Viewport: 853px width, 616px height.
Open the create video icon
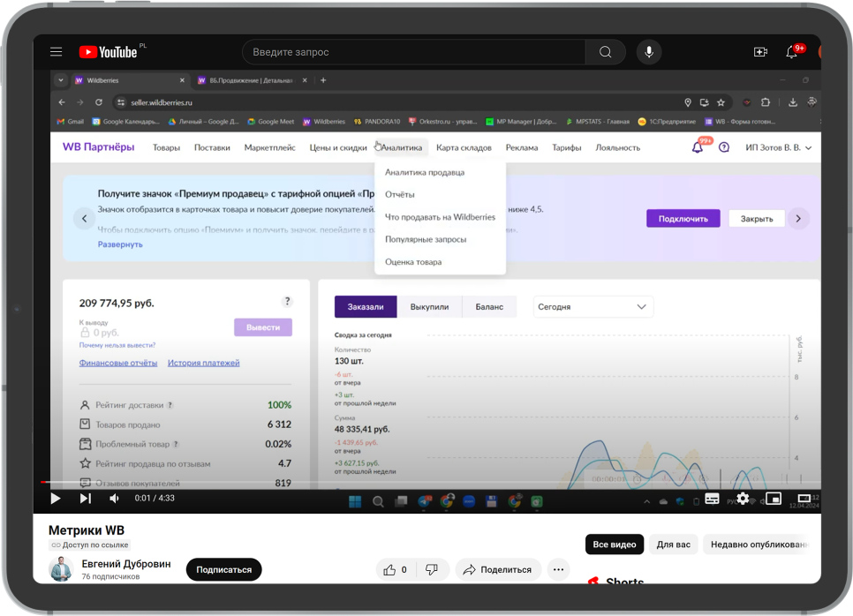click(760, 52)
